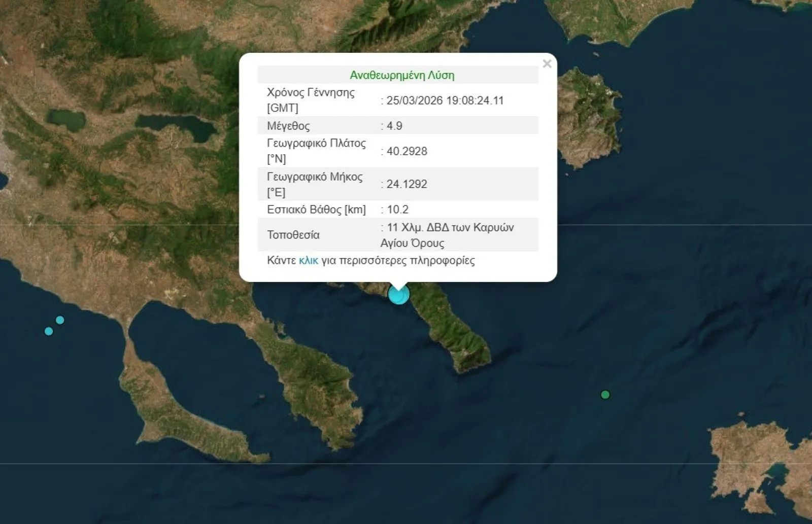Close the earthquake info popup

click(547, 64)
